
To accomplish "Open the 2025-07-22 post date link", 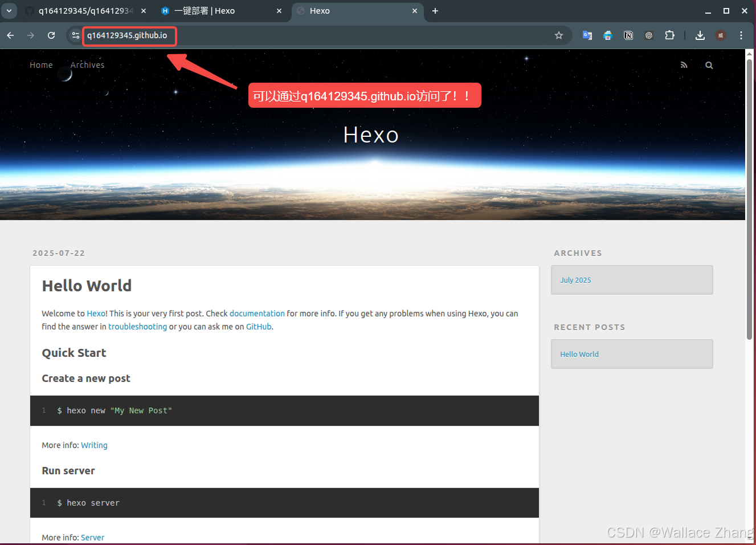I will coord(59,253).
